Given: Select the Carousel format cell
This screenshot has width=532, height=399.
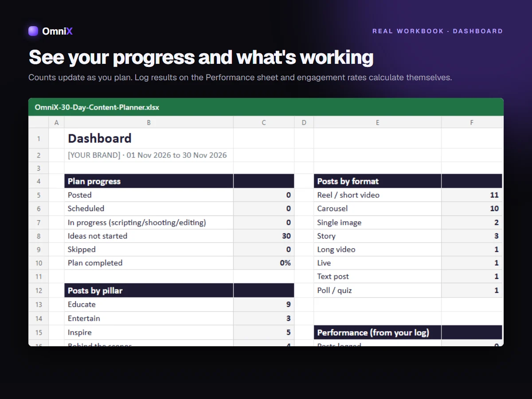Looking at the screenshot, I should [378, 208].
